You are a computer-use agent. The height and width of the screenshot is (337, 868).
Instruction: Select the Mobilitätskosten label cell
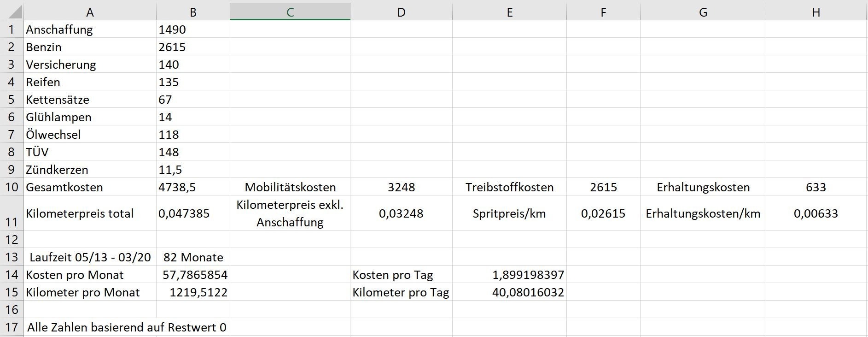pos(290,187)
